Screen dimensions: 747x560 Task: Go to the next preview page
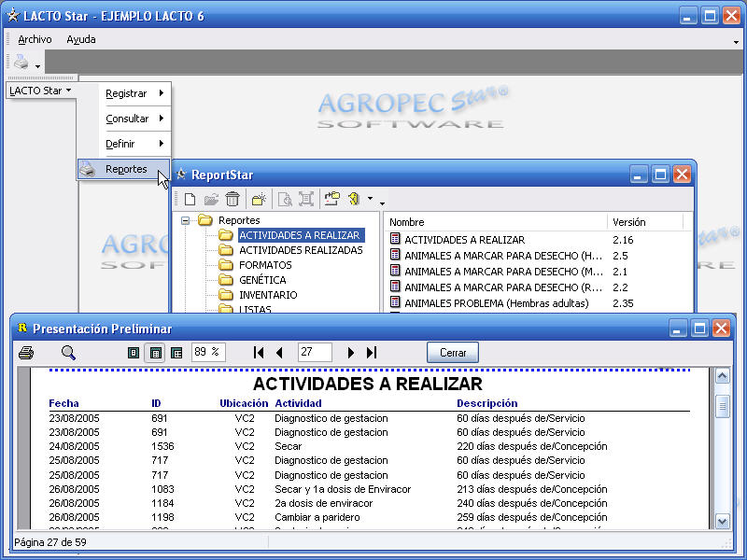(x=351, y=353)
